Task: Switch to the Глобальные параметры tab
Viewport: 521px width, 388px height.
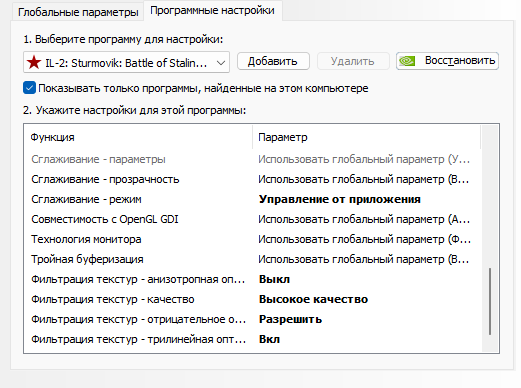Action: (78, 12)
